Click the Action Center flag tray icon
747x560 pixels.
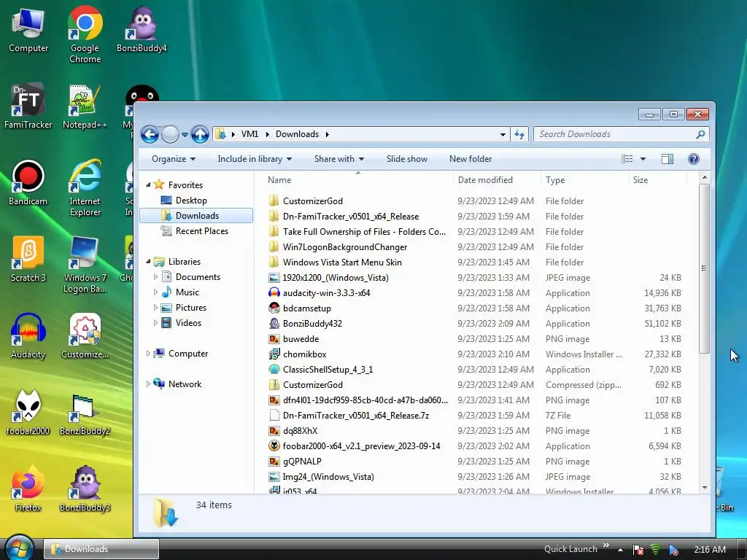pyautogui.click(x=638, y=550)
